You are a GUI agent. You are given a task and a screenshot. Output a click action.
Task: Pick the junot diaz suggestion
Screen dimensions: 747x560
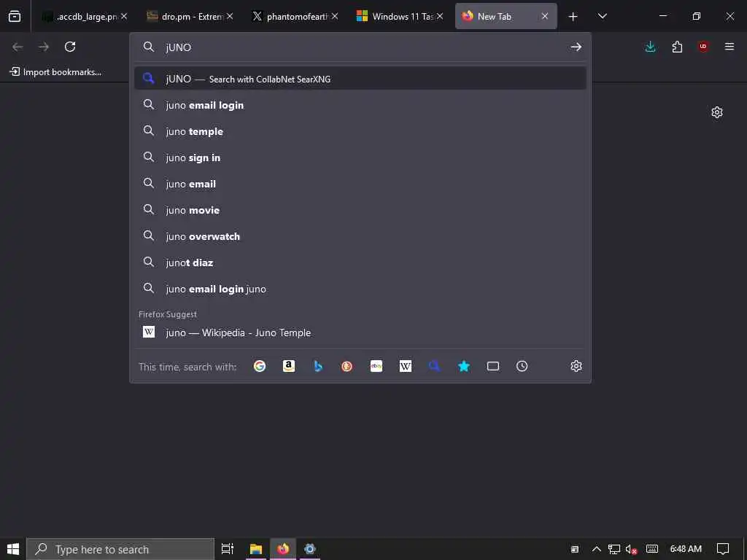click(x=360, y=262)
